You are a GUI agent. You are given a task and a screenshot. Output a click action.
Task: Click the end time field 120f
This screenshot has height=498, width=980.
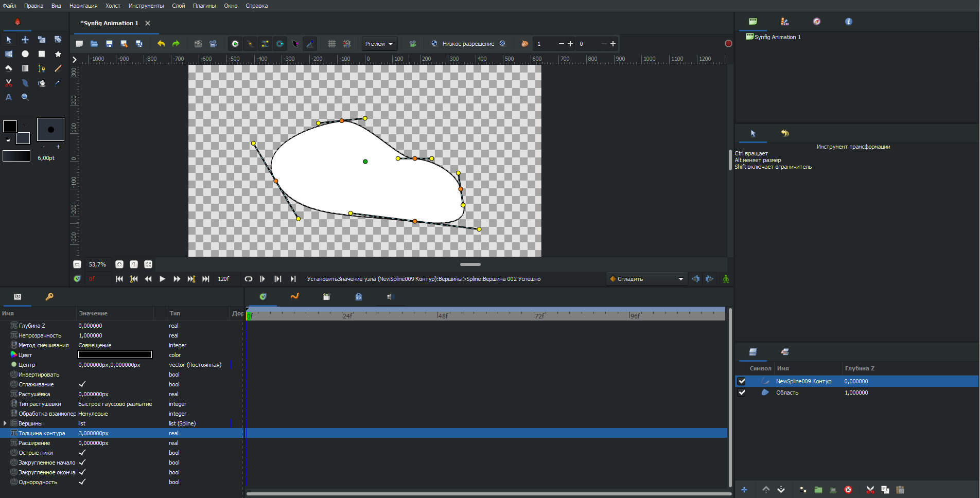click(224, 279)
